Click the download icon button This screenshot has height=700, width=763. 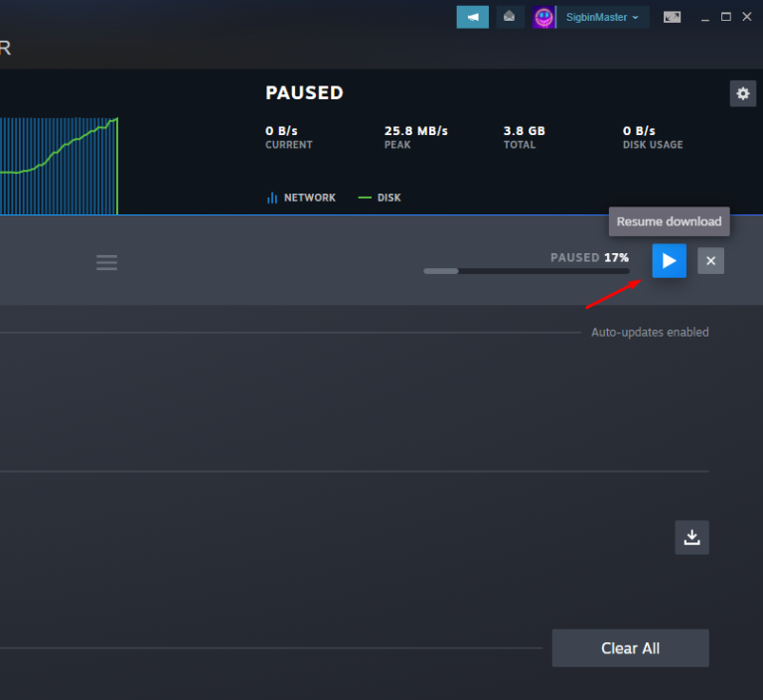691,537
